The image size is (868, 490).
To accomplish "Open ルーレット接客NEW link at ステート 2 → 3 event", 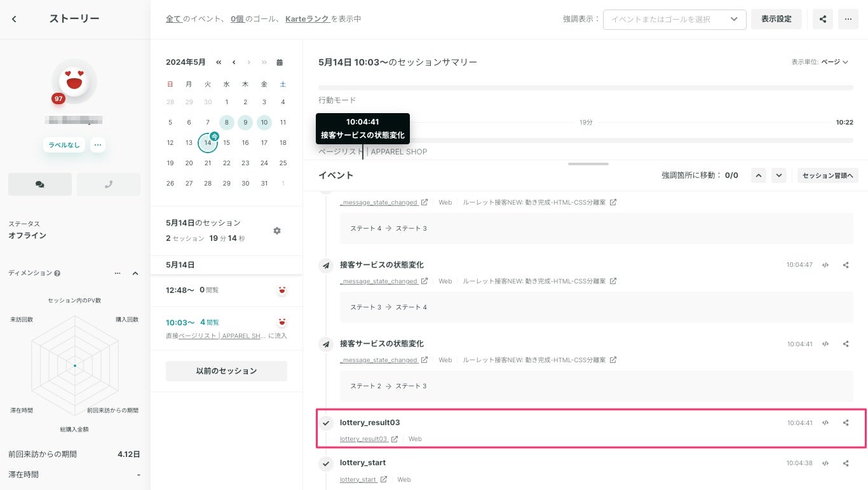I will [x=539, y=360].
